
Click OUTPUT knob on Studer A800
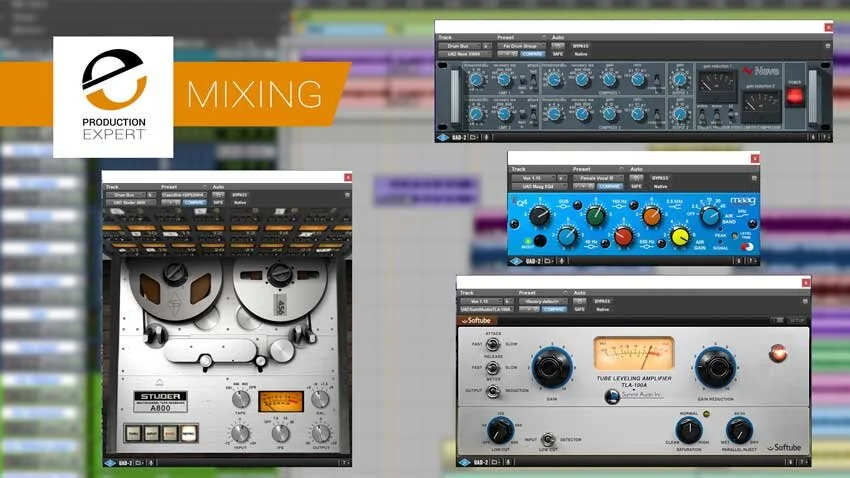[x=320, y=433]
